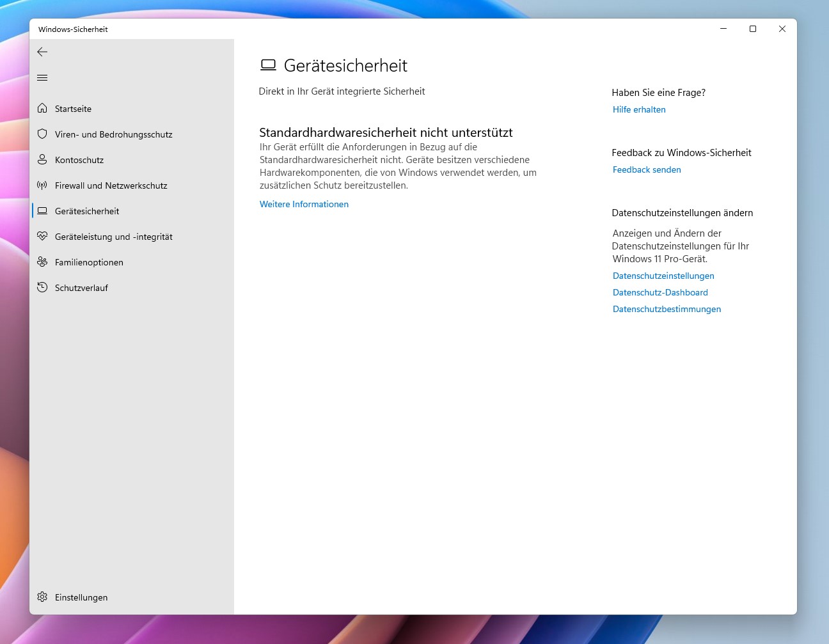Toggle the hamburger navigation menu

[x=42, y=78]
